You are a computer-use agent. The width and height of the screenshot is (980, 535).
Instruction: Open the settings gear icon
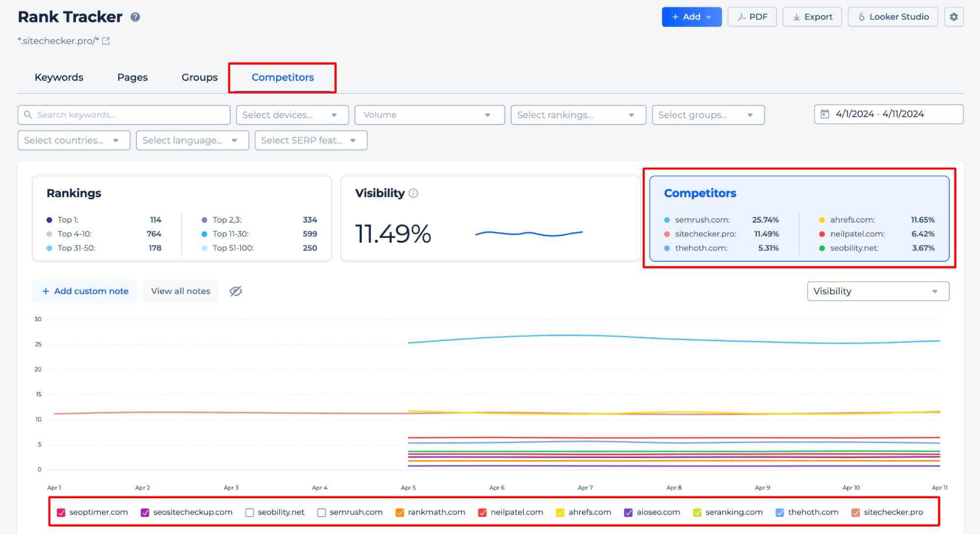coord(954,17)
